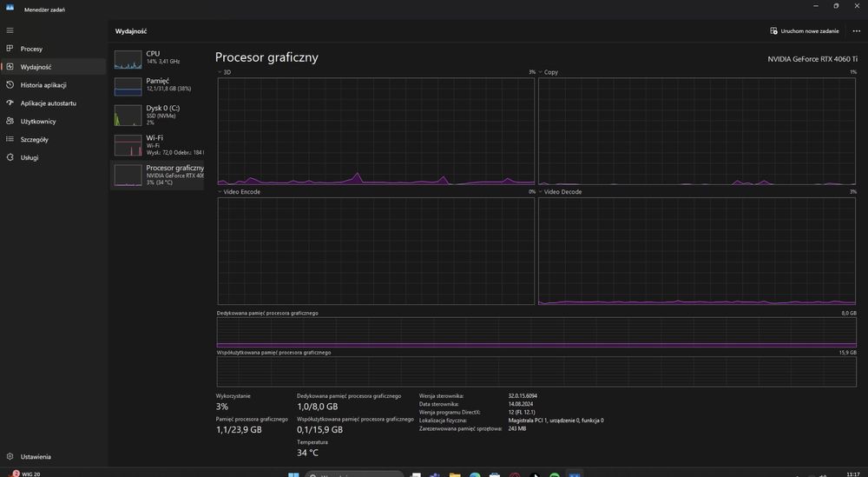Click Uruchom nowe zadanie button

click(x=805, y=31)
